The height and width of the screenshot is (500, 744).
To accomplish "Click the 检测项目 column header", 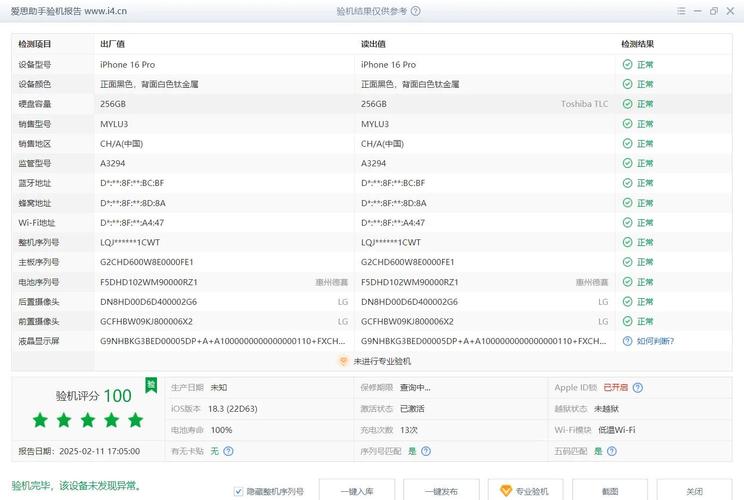I will (35, 44).
